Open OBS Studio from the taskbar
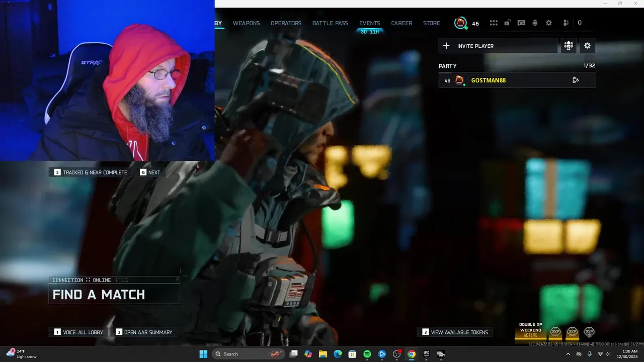644x362 pixels. pyautogui.click(x=397, y=354)
